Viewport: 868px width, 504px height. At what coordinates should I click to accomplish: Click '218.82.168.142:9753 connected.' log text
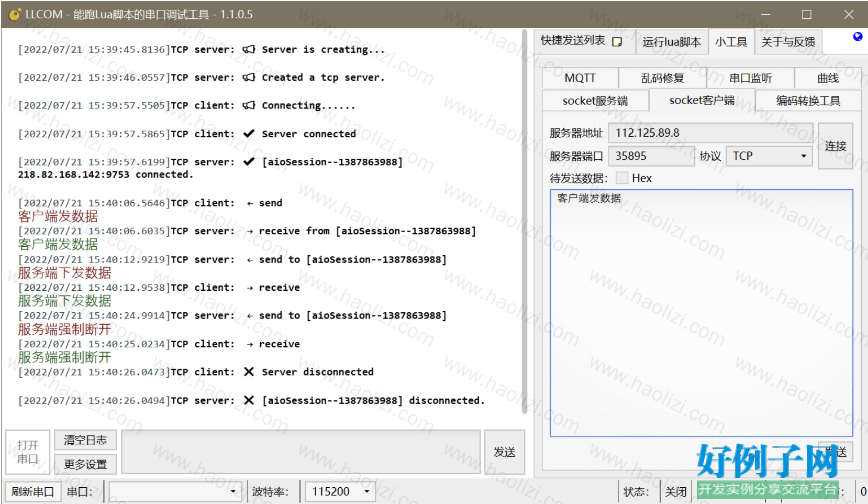(x=106, y=174)
